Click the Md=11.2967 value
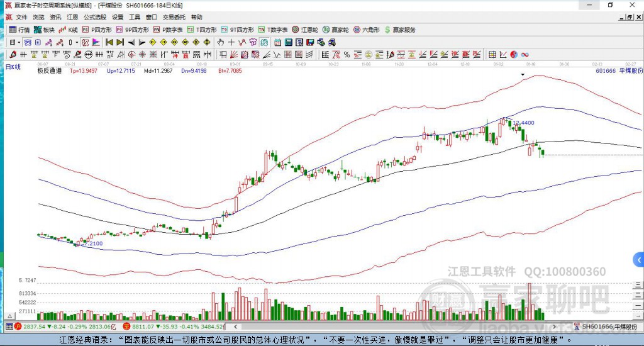Image resolution: width=644 pixels, height=346 pixels. click(x=158, y=70)
